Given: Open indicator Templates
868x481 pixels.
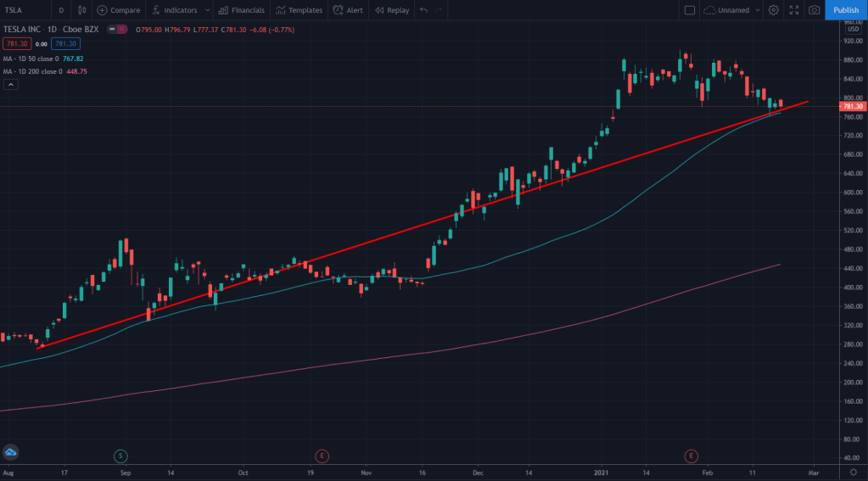Looking at the screenshot, I should (299, 10).
